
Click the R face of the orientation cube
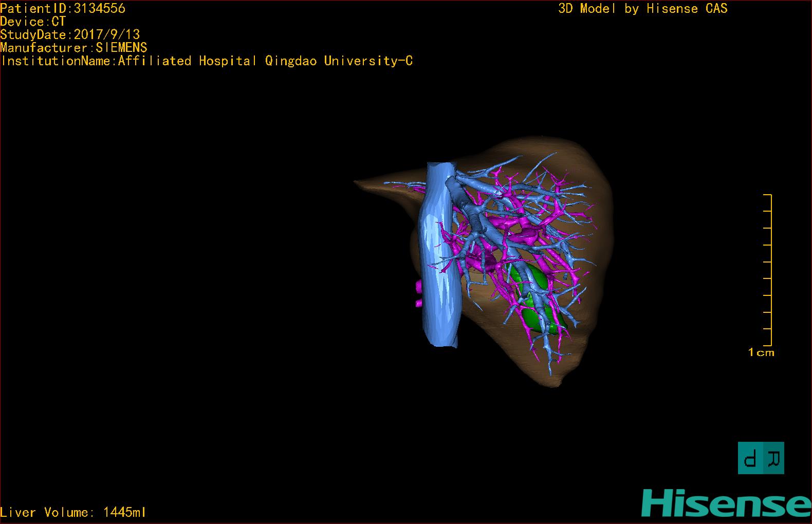coord(774,458)
